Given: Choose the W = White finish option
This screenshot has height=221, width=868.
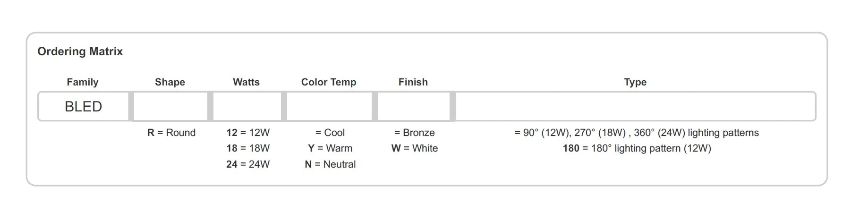Looking at the screenshot, I should (x=415, y=148).
